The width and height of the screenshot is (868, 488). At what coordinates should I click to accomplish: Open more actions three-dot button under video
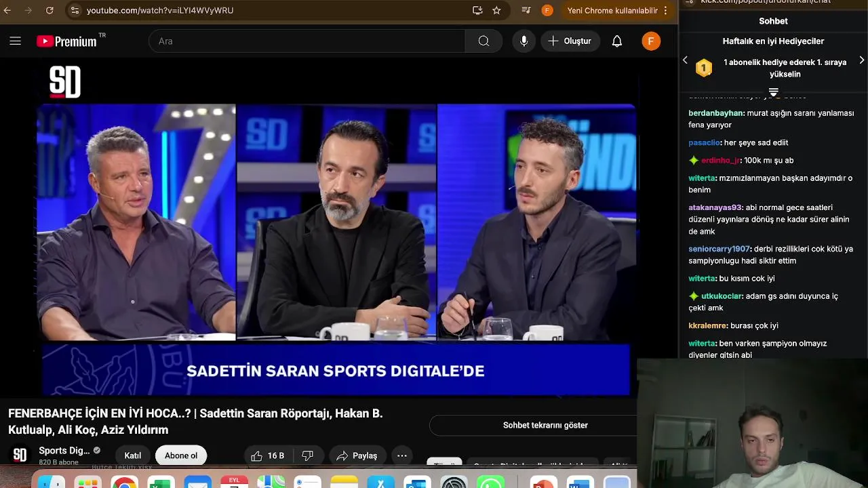coord(401,455)
